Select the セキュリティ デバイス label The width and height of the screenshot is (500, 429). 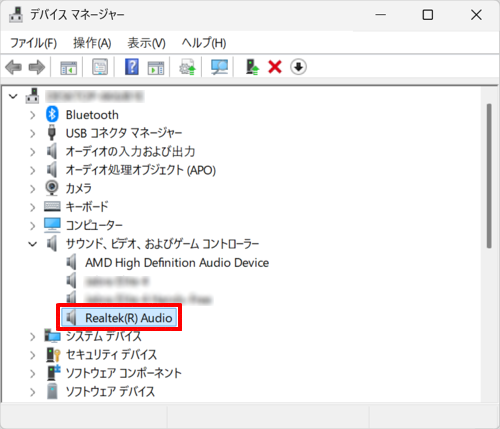click(x=111, y=355)
